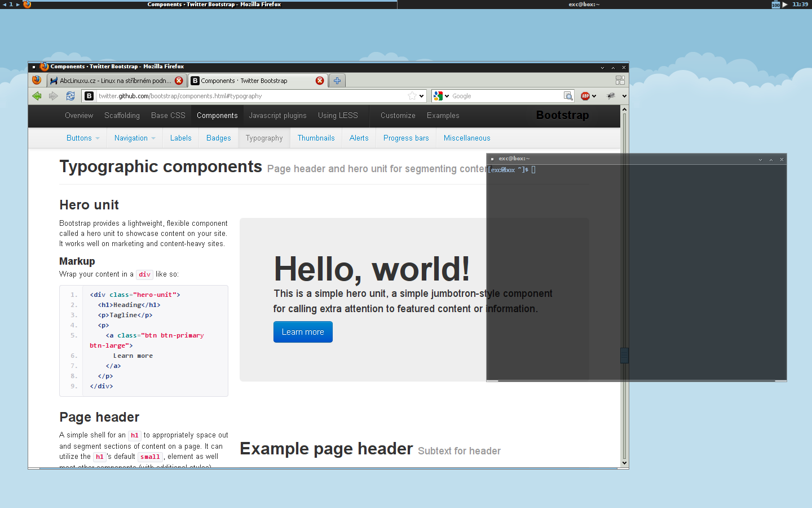This screenshot has height=508, width=812.
Task: Open the terminal window menu square icon
Action: [x=492, y=159]
